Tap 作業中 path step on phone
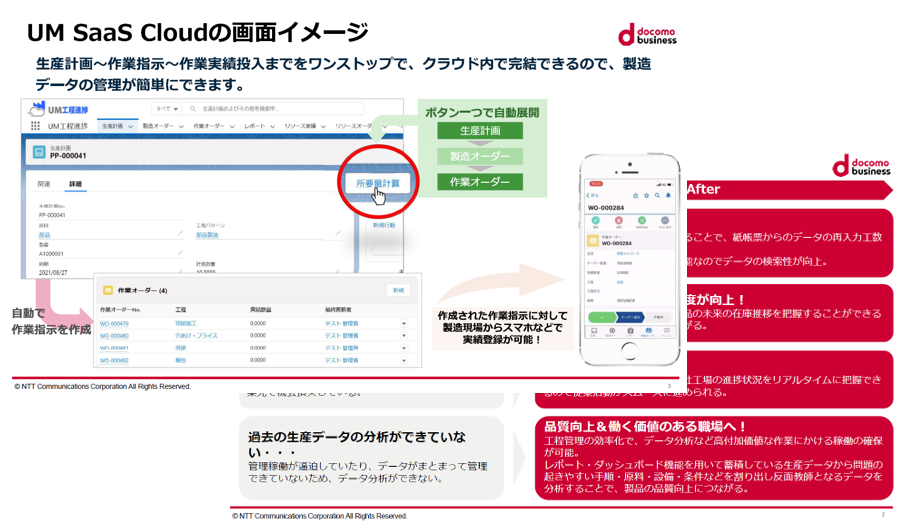This screenshot has width=908, height=530. 658,317
